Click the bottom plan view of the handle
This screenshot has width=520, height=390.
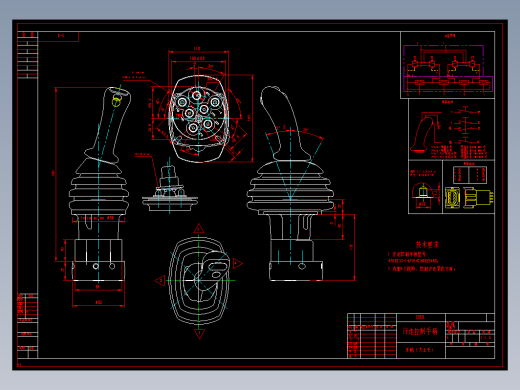pyautogui.click(x=199, y=281)
